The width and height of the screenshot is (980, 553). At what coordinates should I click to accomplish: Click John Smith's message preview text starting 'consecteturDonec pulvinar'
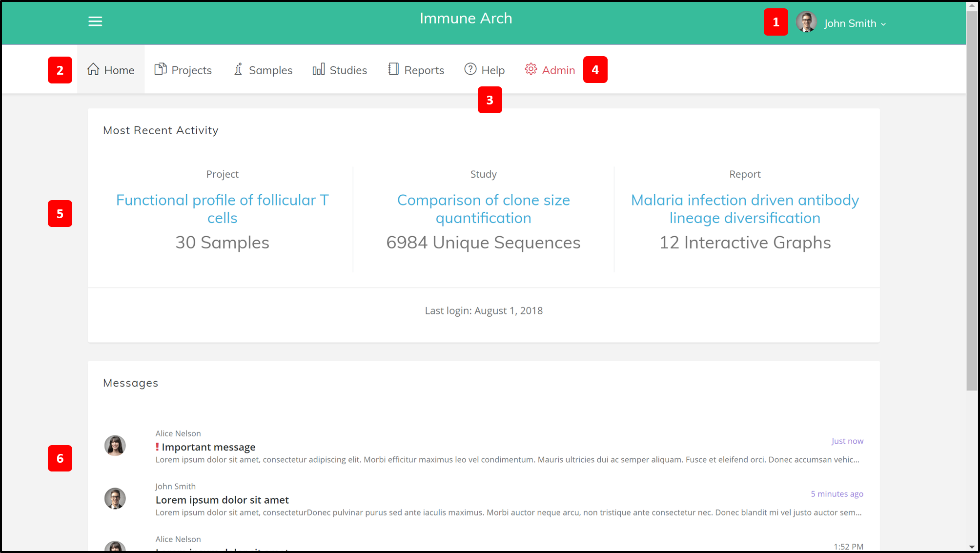pyautogui.click(x=509, y=512)
